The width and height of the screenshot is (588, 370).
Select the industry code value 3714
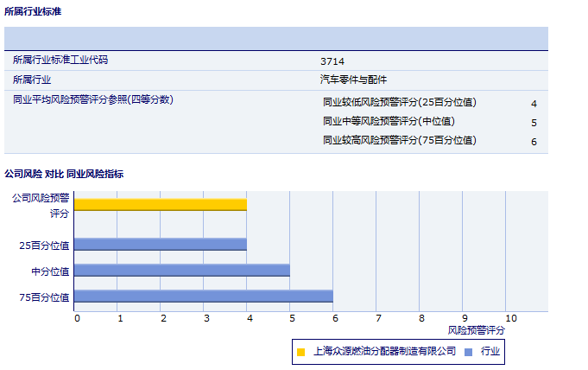coord(332,61)
